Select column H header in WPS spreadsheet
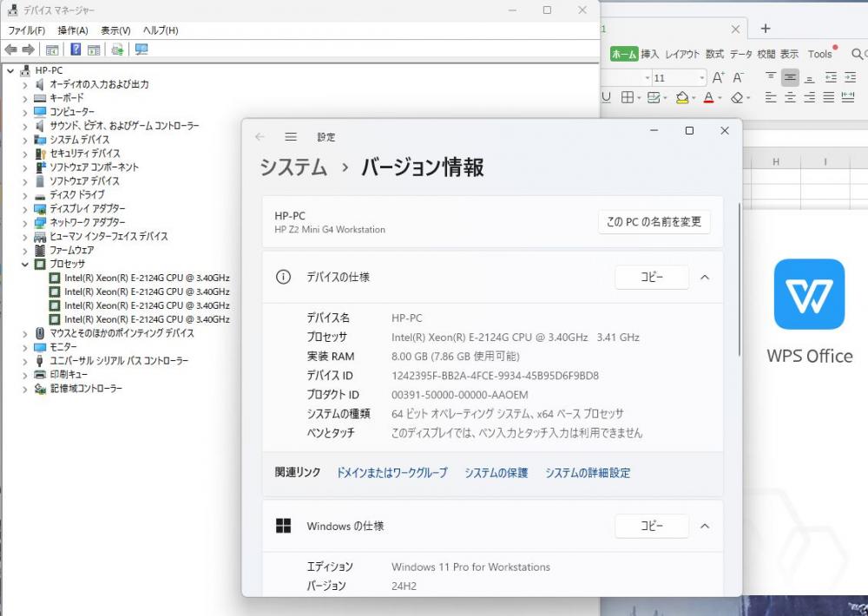This screenshot has width=868, height=616. [x=775, y=161]
